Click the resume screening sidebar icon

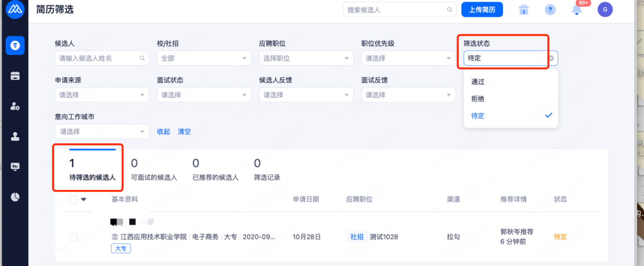point(15,45)
